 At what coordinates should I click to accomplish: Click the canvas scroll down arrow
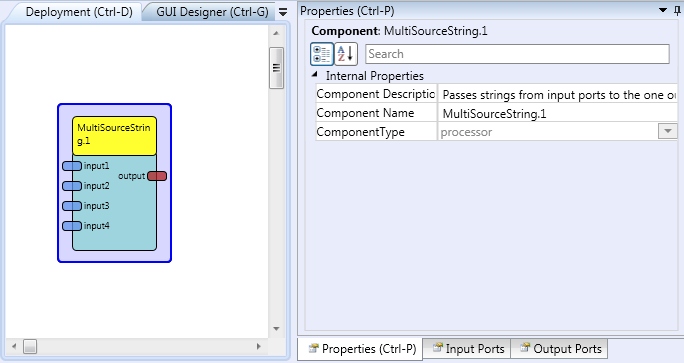tap(276, 329)
